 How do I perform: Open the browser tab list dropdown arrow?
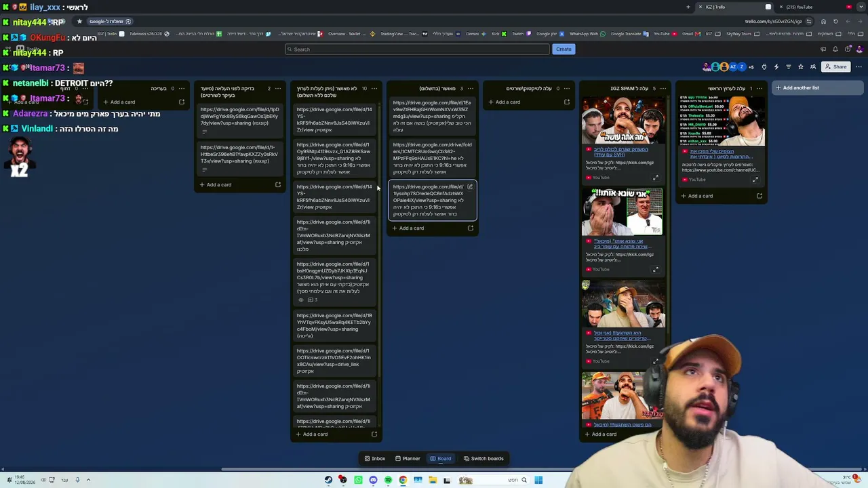pos(861,7)
